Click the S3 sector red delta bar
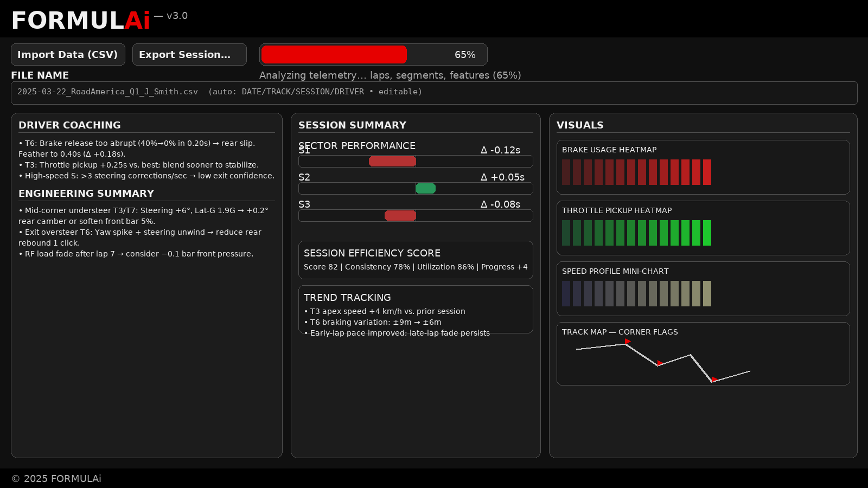Image resolution: width=868 pixels, height=488 pixels. [x=400, y=215]
